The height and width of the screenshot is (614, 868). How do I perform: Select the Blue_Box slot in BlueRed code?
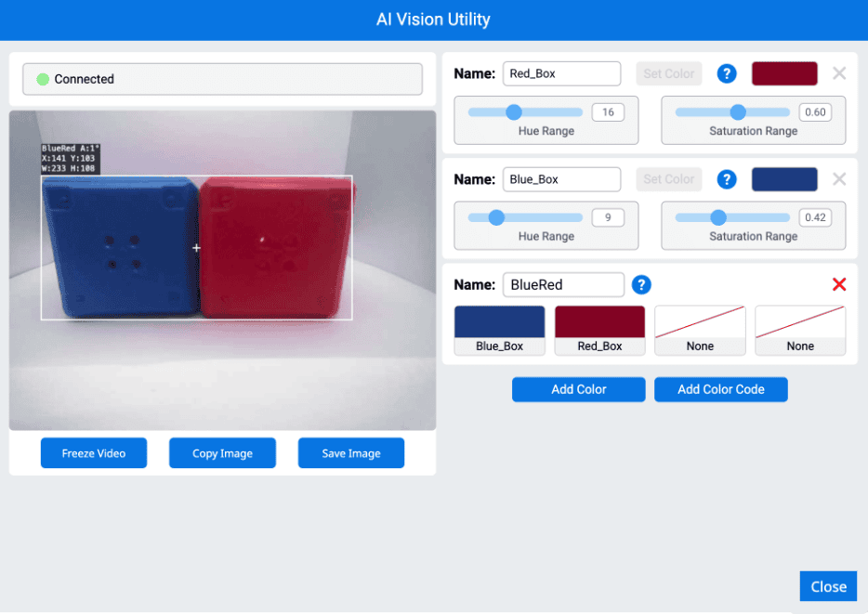(x=499, y=331)
